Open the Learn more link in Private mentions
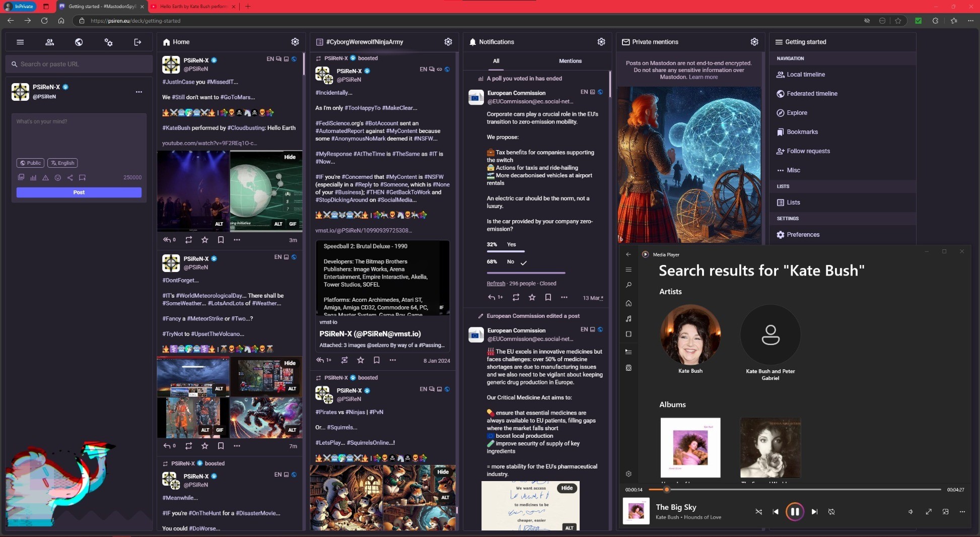The height and width of the screenshot is (537, 980). 703,77
